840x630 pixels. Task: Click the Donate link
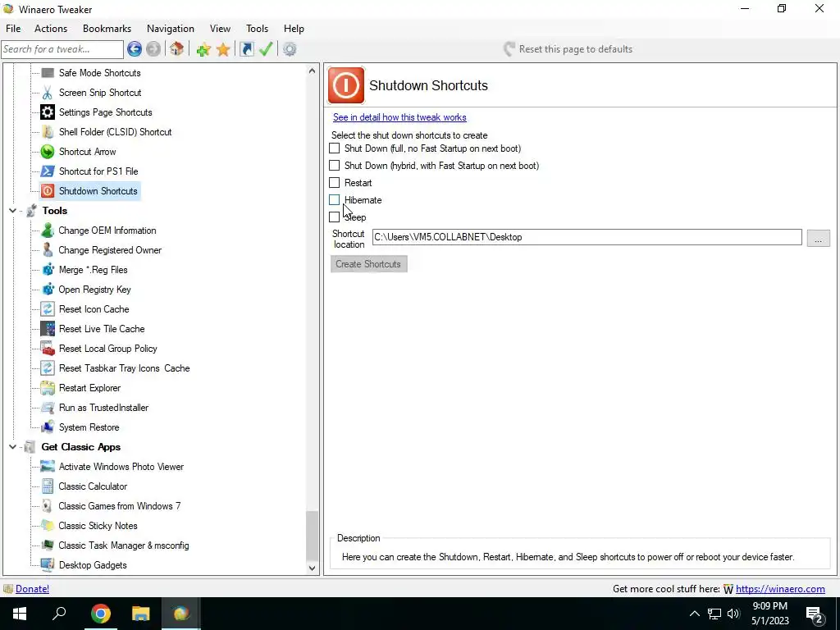(32, 589)
